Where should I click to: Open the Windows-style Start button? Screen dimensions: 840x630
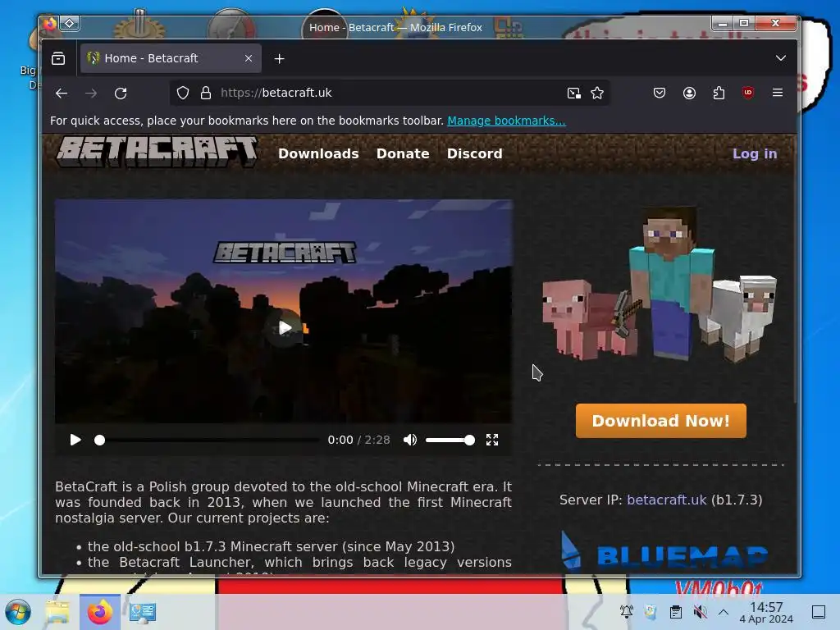(x=17, y=612)
